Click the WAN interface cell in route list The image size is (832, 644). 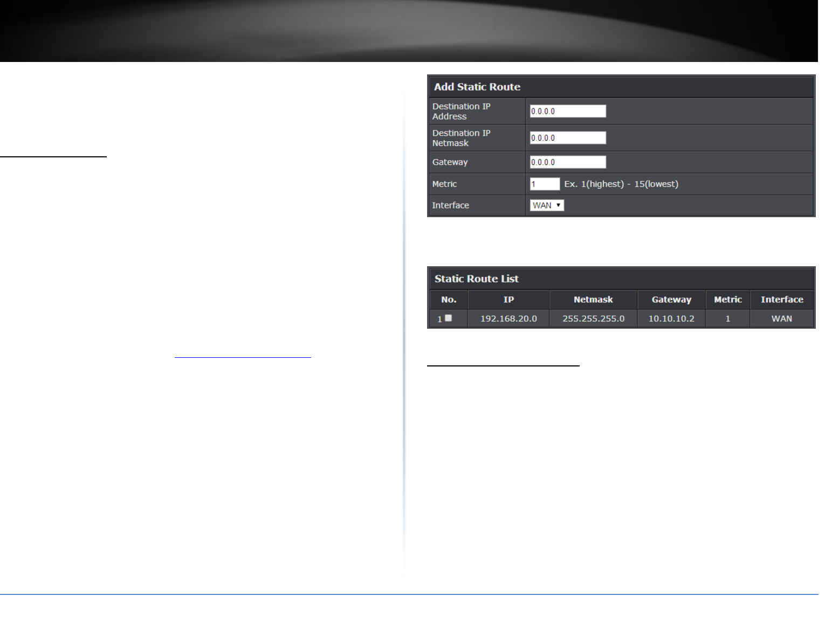tap(781, 318)
